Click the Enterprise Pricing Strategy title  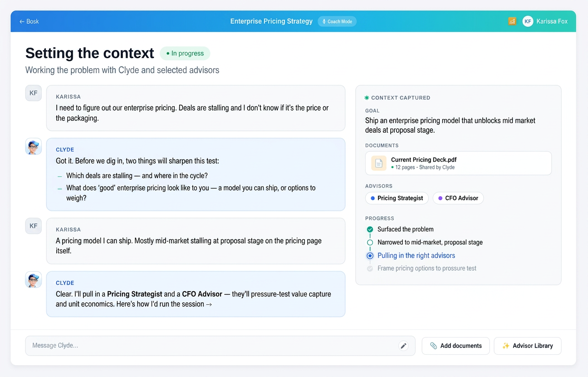click(x=271, y=21)
